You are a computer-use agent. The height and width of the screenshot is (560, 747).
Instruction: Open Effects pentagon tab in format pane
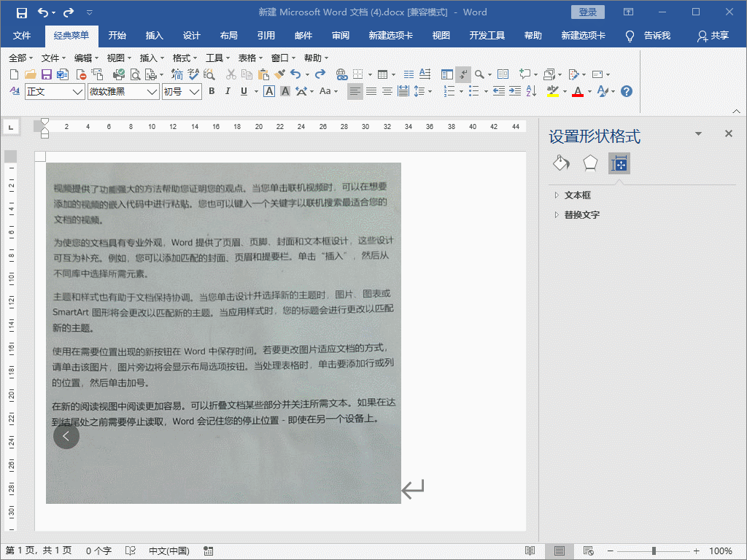[590, 163]
